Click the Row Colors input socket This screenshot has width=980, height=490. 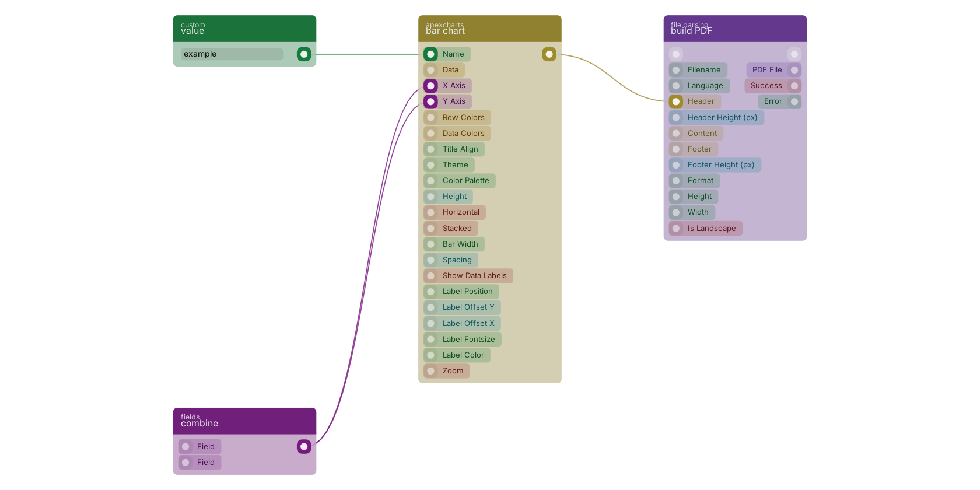(x=431, y=118)
